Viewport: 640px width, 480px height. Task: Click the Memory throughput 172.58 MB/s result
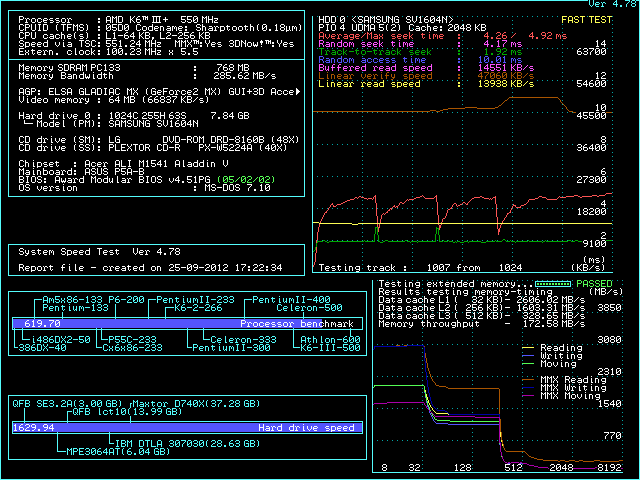[x=482, y=324]
